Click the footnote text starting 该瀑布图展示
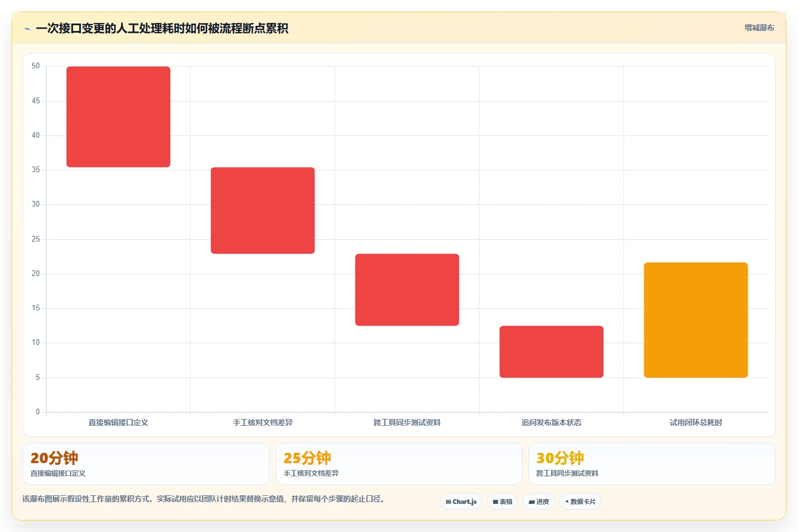This screenshot has height=532, width=798. coord(203,499)
